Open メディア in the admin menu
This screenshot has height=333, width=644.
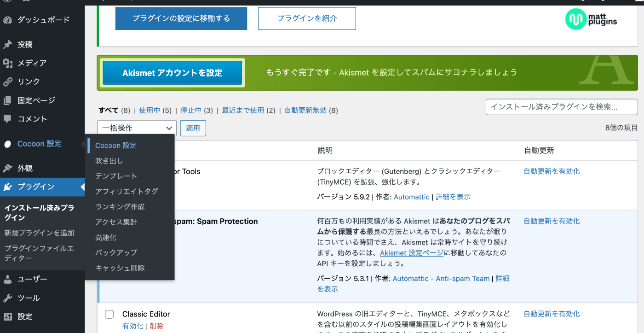pyautogui.click(x=32, y=63)
